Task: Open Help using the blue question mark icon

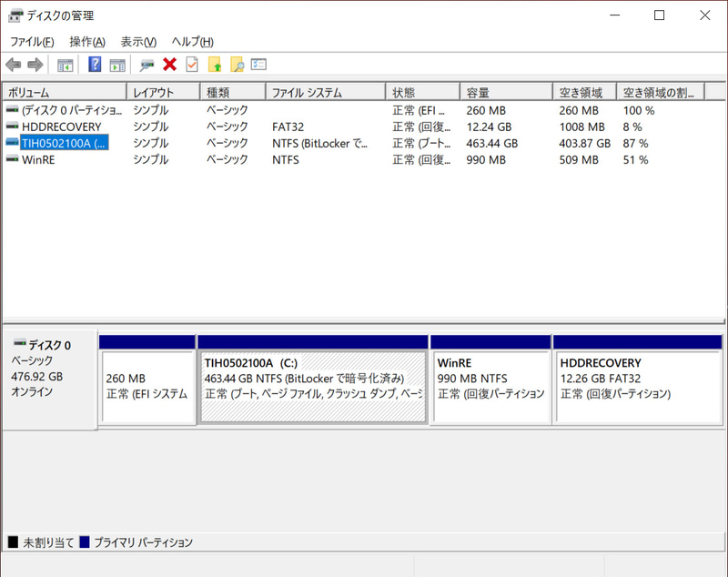Action: point(92,64)
